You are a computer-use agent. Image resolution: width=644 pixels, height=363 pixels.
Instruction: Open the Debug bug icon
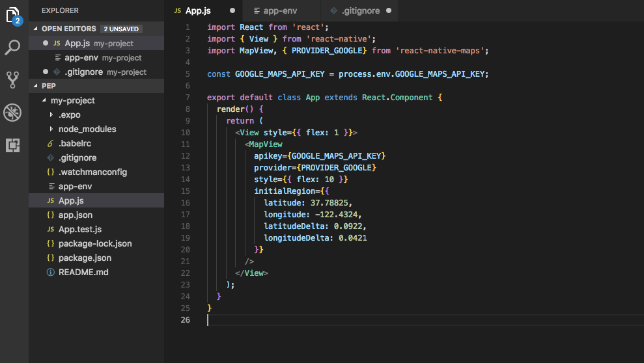[x=12, y=113]
